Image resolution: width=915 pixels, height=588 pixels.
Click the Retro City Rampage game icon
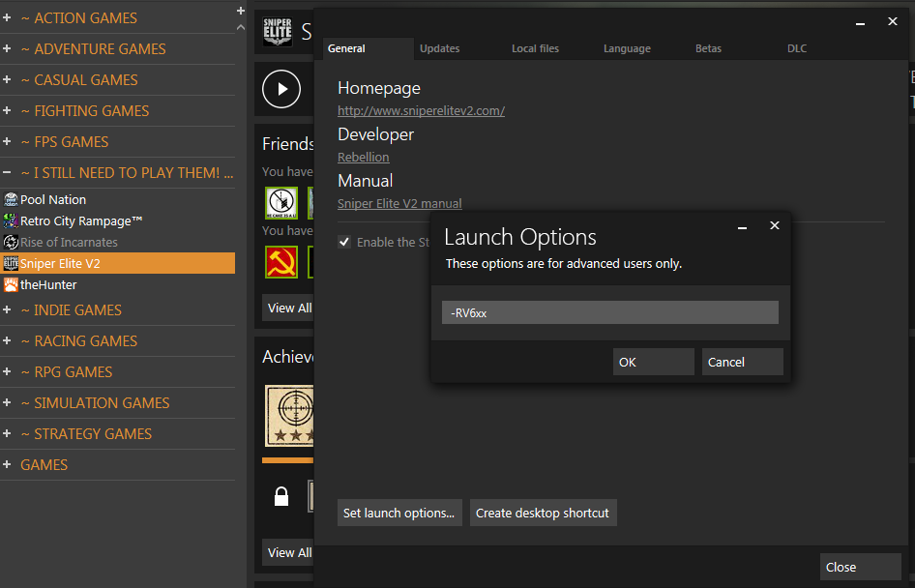(11, 221)
